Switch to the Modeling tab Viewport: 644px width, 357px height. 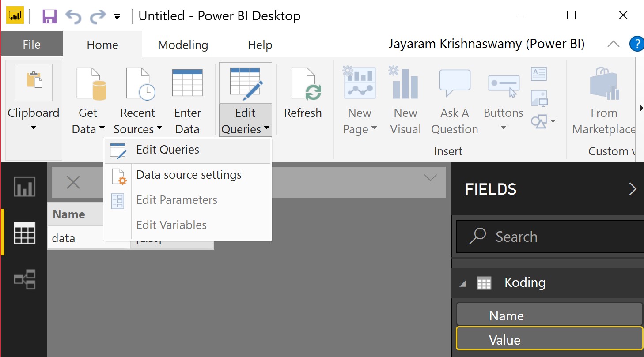(182, 44)
